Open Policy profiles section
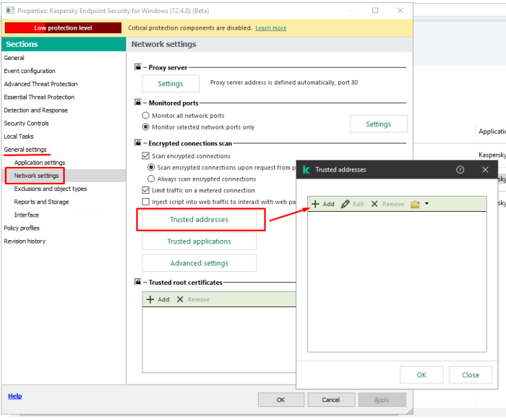This screenshot has width=506, height=420. 22,228
